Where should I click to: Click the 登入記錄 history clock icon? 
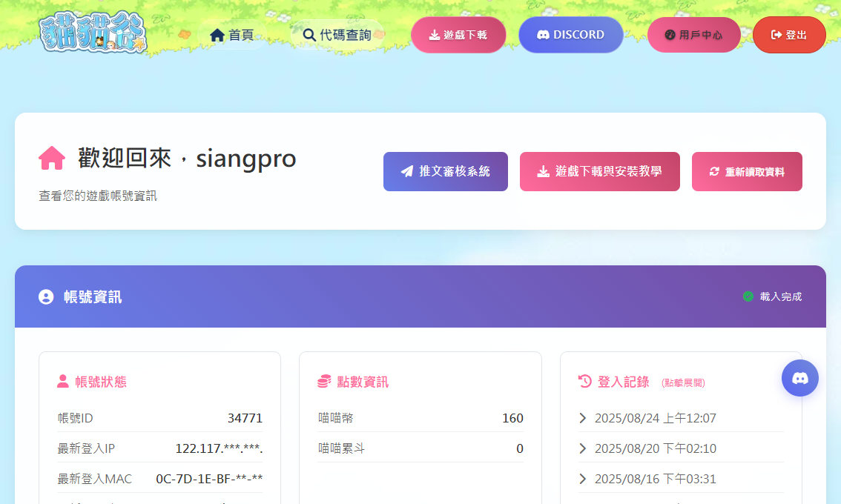pos(585,382)
